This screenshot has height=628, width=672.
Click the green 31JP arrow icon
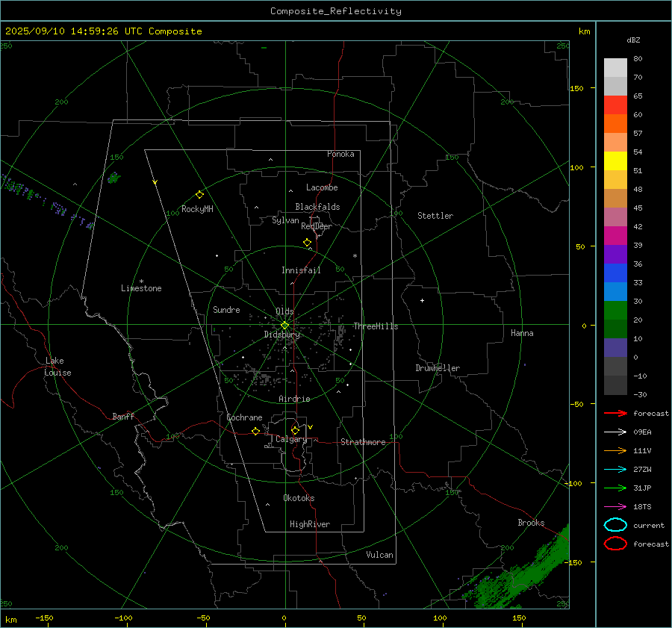(615, 488)
